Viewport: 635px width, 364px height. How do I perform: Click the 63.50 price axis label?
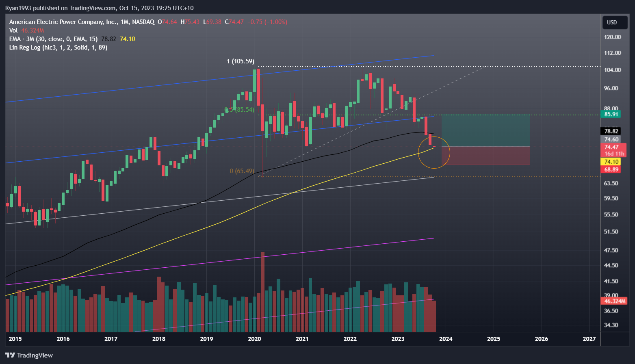pyautogui.click(x=611, y=183)
